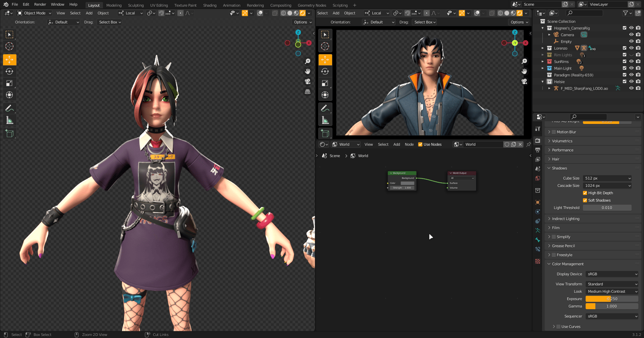
Task: Toggle snapping magnet in left viewport header
Action: click(161, 13)
